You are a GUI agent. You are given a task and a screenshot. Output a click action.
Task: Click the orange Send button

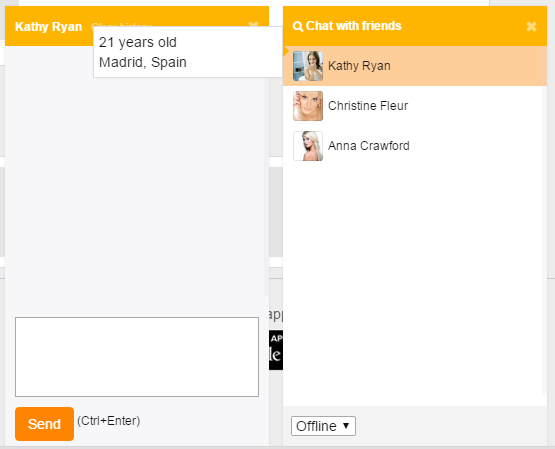44,424
